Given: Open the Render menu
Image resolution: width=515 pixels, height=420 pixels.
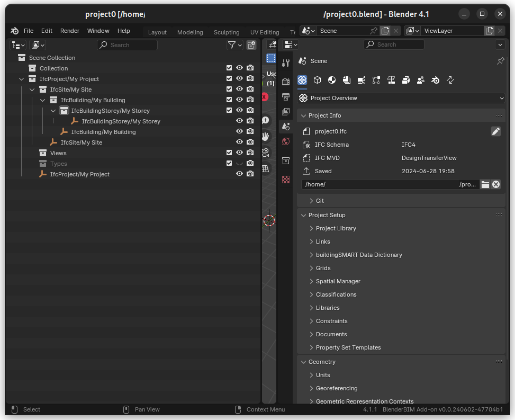Looking at the screenshot, I should coord(69,31).
